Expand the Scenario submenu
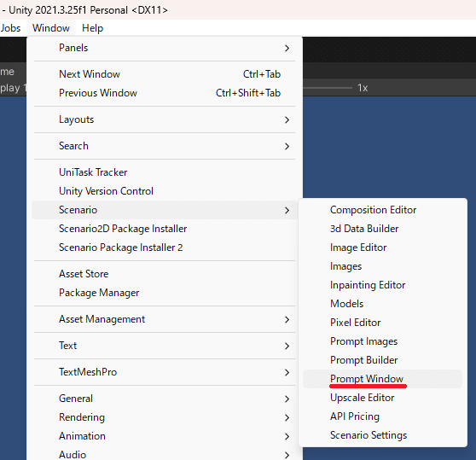 tap(165, 210)
